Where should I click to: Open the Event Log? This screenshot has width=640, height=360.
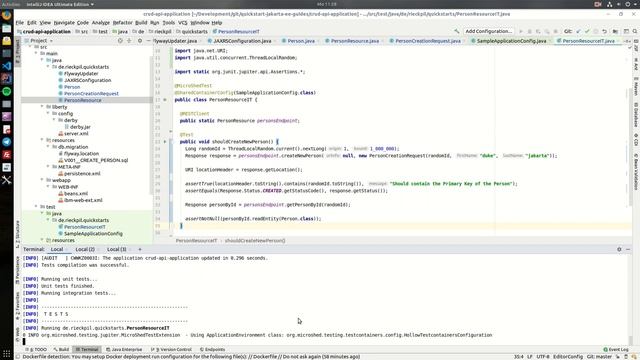pyautogui.click(x=616, y=349)
